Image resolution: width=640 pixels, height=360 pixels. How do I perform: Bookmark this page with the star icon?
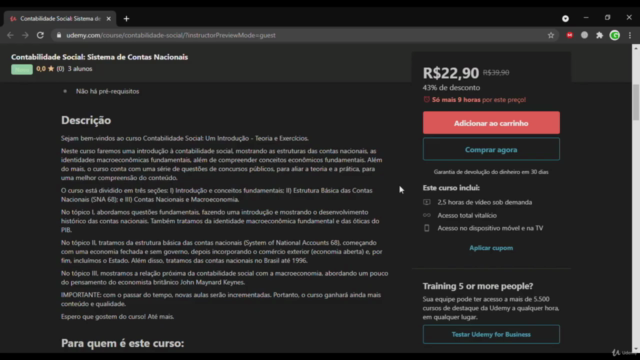click(551, 36)
